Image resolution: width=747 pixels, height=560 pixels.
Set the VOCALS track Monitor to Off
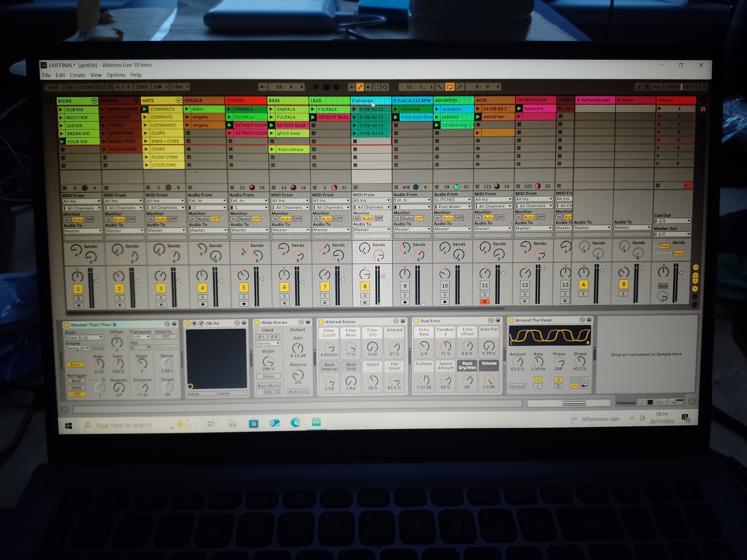(215, 219)
